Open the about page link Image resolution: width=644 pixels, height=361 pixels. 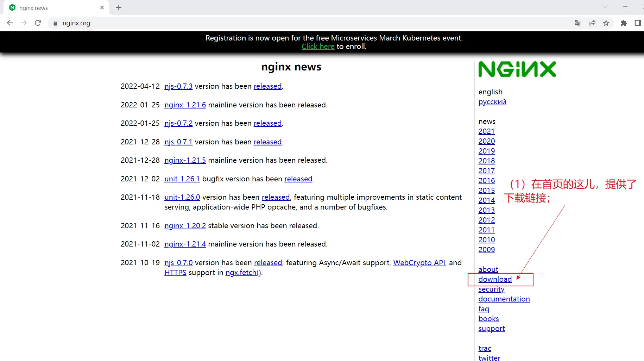pos(488,269)
